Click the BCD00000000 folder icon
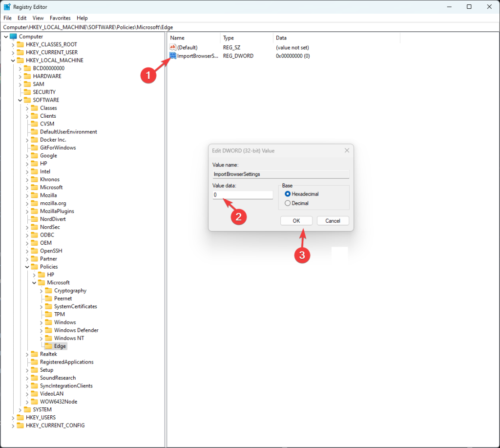 click(27, 68)
